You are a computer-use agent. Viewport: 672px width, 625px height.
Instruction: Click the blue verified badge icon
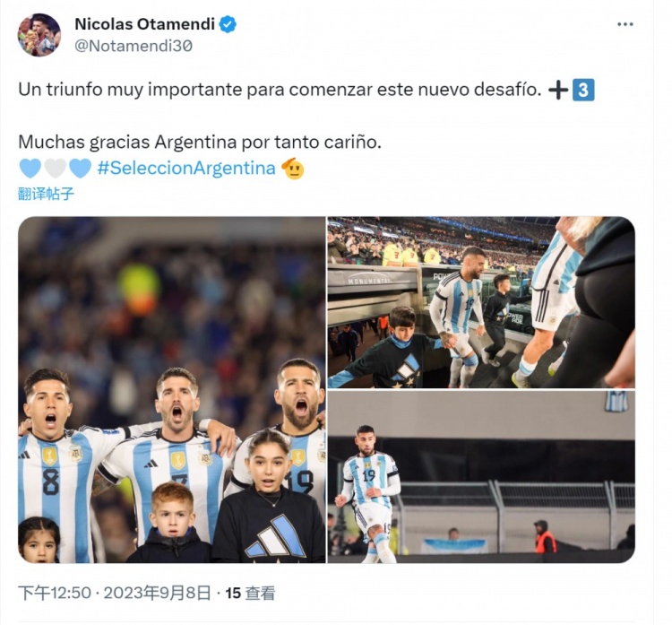pos(228,24)
